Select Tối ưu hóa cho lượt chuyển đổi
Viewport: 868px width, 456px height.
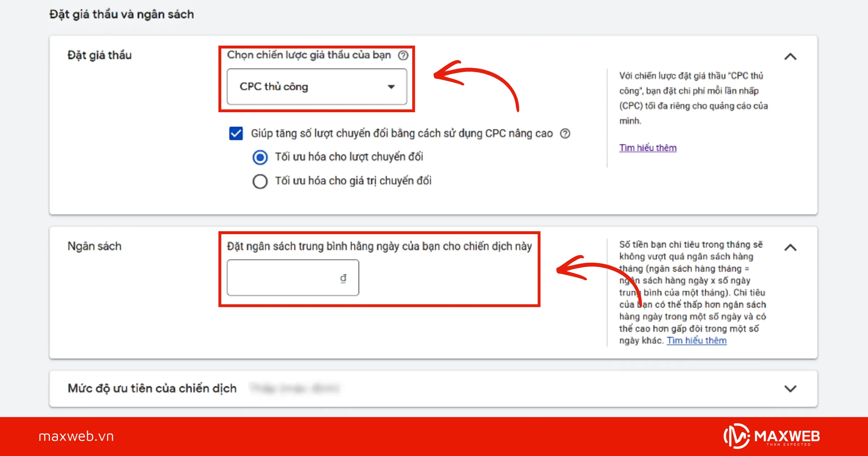260,157
